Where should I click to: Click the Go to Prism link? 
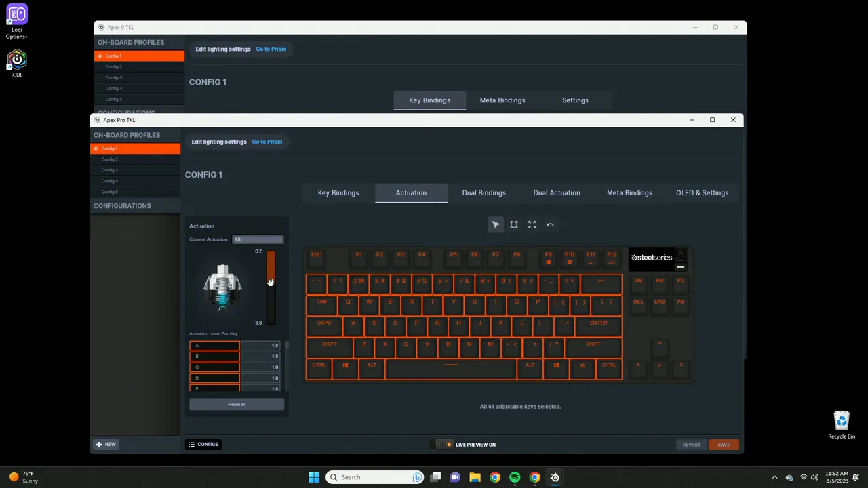coord(267,141)
